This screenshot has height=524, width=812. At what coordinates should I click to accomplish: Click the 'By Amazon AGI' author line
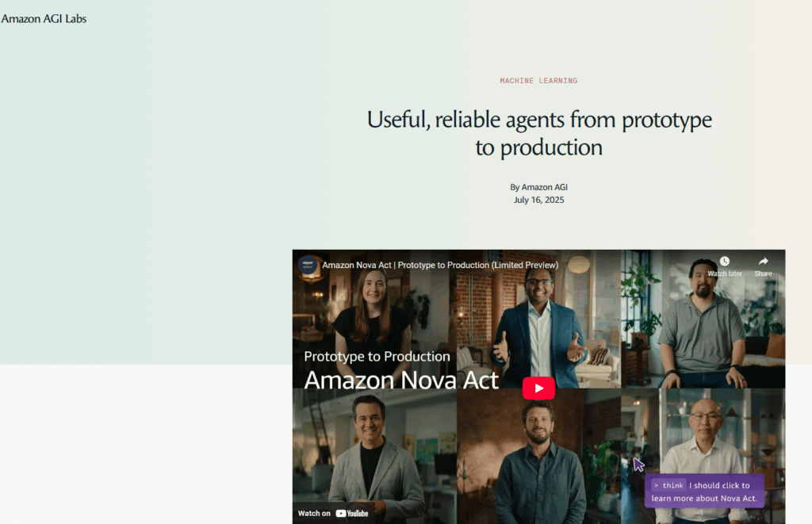point(538,187)
